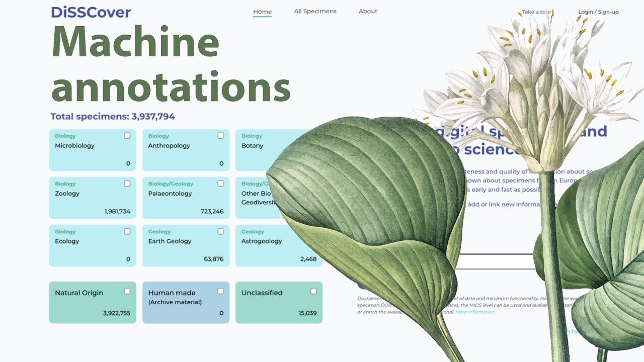Open the Home tab
The image size is (644, 362).
tap(262, 12)
